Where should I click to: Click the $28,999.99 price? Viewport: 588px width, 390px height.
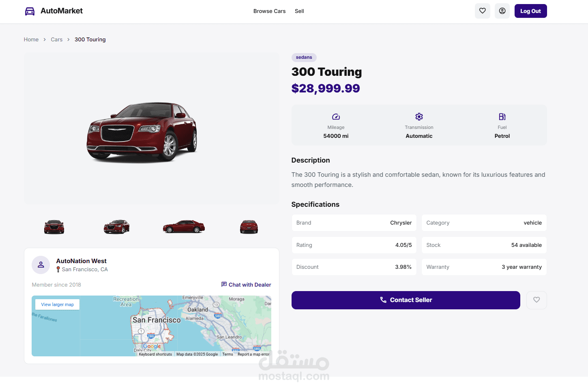tap(326, 88)
